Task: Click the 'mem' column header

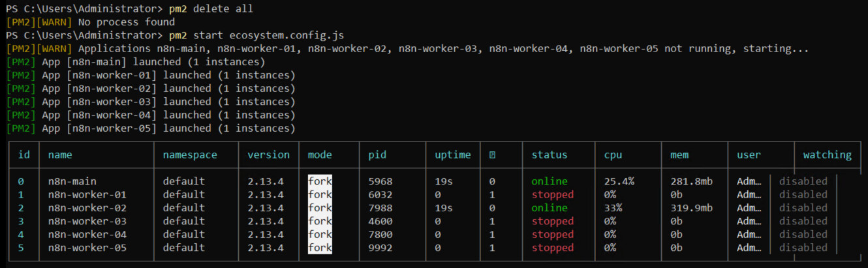Action: [x=679, y=155]
